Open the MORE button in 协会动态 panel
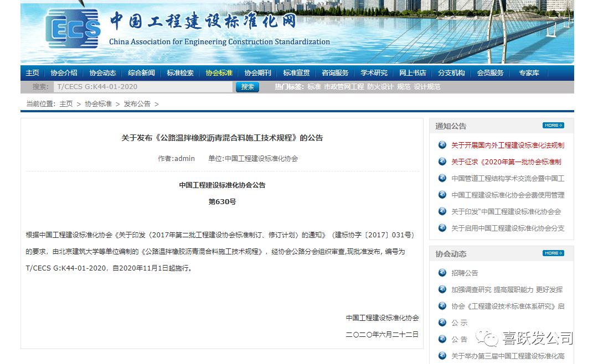The height and width of the screenshot is (364, 593). point(553,253)
